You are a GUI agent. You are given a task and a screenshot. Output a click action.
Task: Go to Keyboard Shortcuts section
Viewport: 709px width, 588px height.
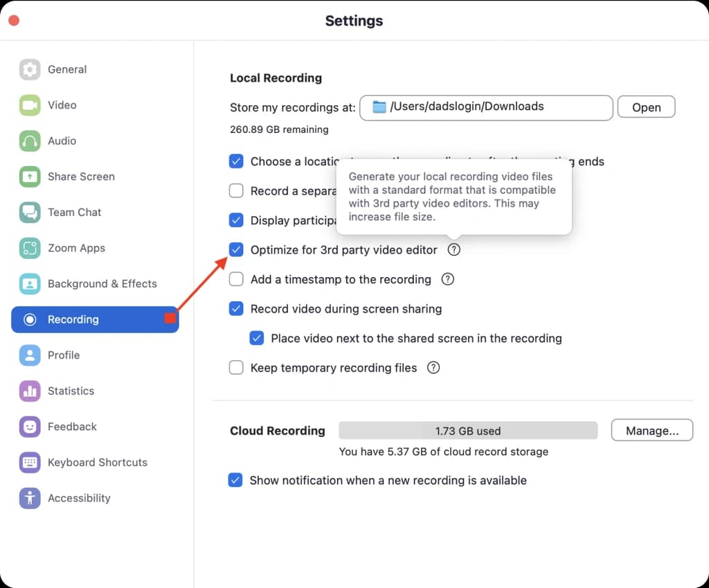pyautogui.click(x=97, y=463)
